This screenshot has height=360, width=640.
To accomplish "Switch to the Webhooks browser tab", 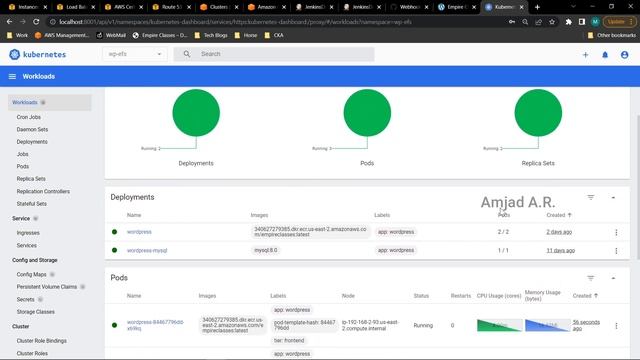I will coord(410,7).
